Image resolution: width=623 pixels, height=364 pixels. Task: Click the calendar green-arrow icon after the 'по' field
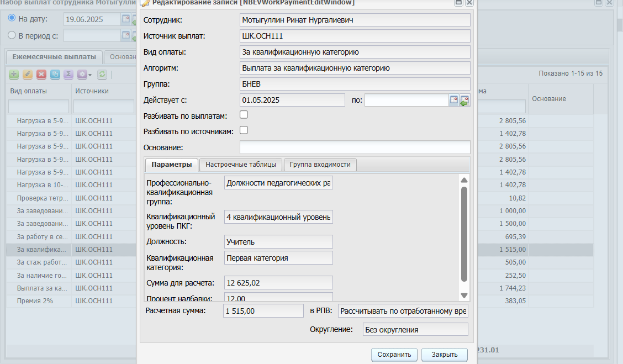point(464,100)
